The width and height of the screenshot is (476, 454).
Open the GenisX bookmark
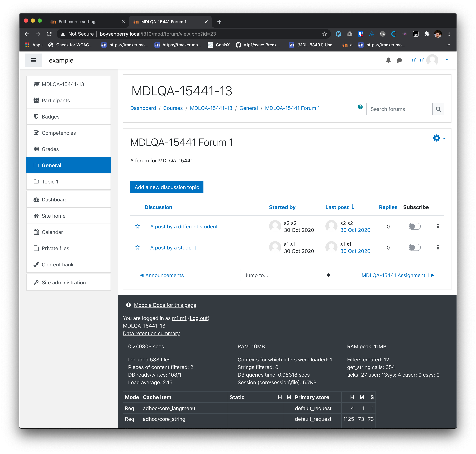[x=219, y=45]
